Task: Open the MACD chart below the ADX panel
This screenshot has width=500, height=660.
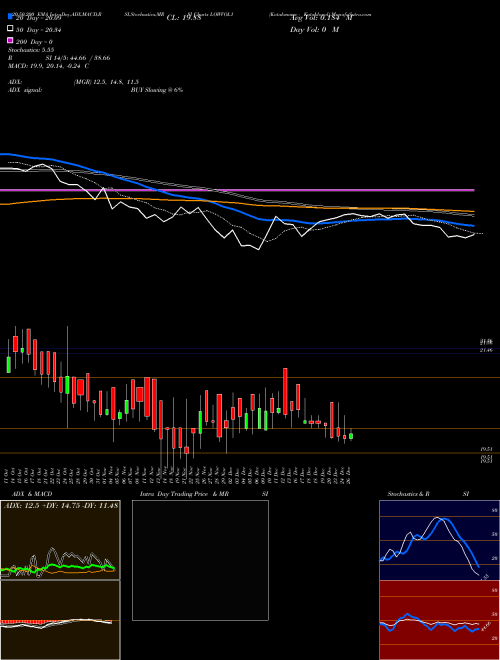Action: tap(60, 620)
